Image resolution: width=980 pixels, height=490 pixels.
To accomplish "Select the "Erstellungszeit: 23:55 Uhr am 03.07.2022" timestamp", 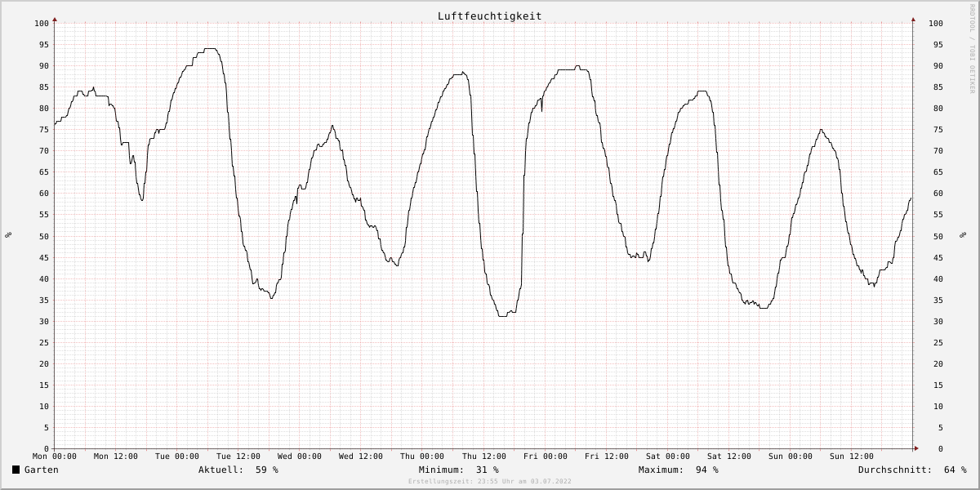I will pos(490,482).
